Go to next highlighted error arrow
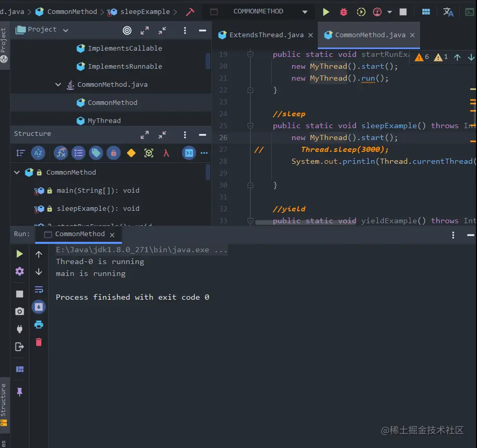Image resolution: width=477 pixels, height=448 pixels. click(x=471, y=57)
